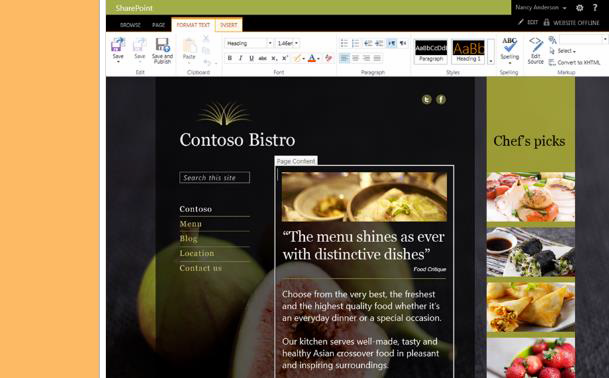Switch to the Browse ribbon tab

(x=130, y=25)
